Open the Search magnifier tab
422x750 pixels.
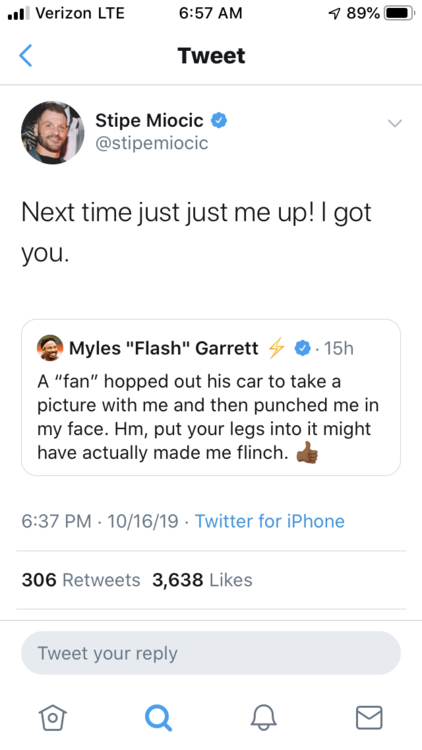(x=158, y=718)
